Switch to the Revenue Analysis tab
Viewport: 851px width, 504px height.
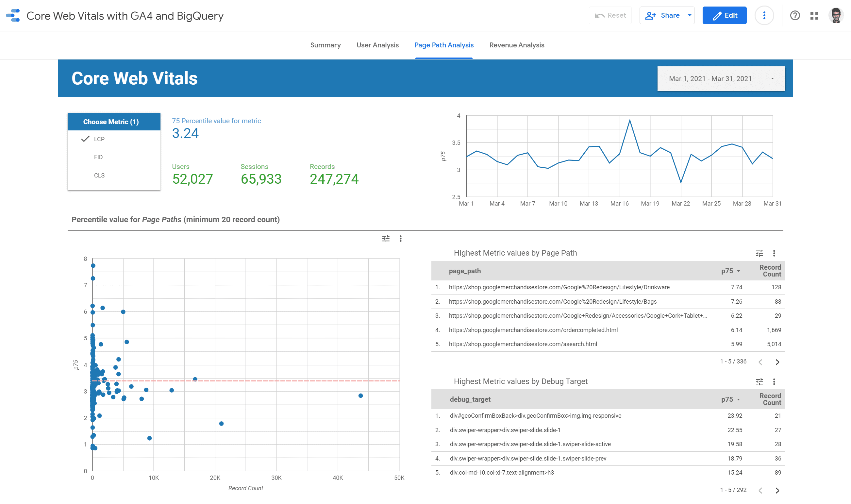(516, 45)
